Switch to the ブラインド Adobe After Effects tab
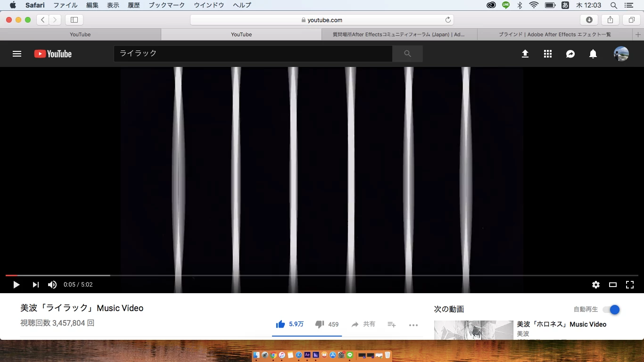 555,34
